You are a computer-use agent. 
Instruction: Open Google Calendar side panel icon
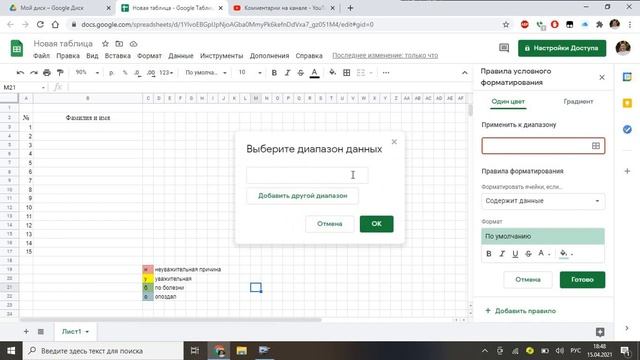pyautogui.click(x=627, y=77)
